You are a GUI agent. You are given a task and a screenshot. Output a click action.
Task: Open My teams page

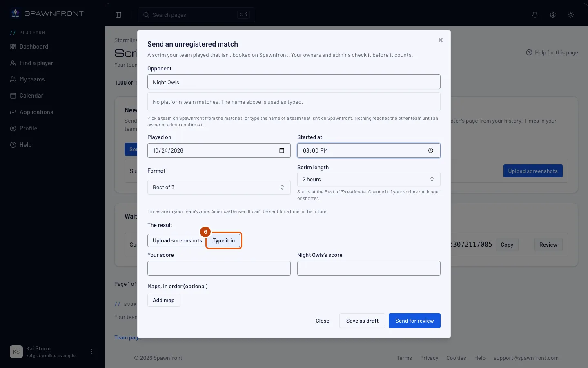[32, 79]
